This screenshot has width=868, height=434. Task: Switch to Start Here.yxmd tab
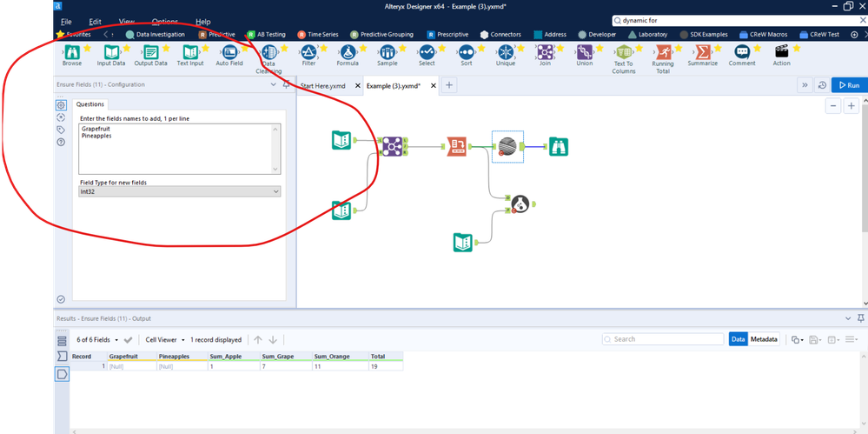(x=322, y=85)
